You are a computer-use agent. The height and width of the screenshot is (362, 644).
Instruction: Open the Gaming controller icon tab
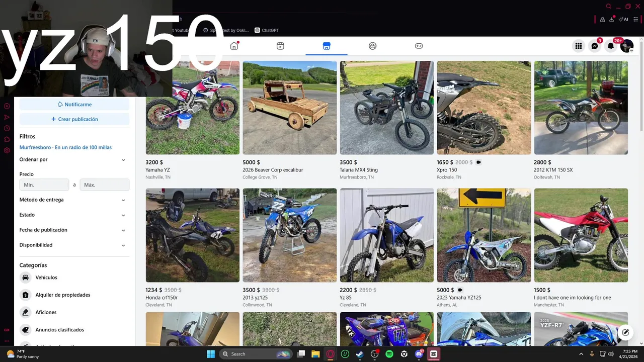point(419,46)
